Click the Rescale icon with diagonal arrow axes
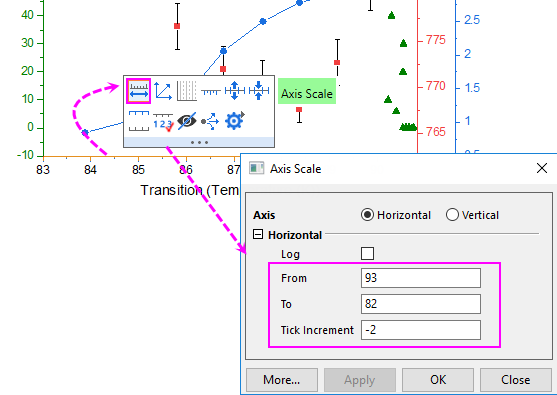The width and height of the screenshot is (557, 395). 163,91
